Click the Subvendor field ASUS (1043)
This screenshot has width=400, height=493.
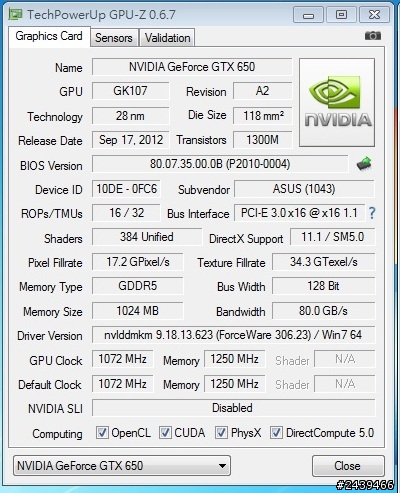pos(304,189)
